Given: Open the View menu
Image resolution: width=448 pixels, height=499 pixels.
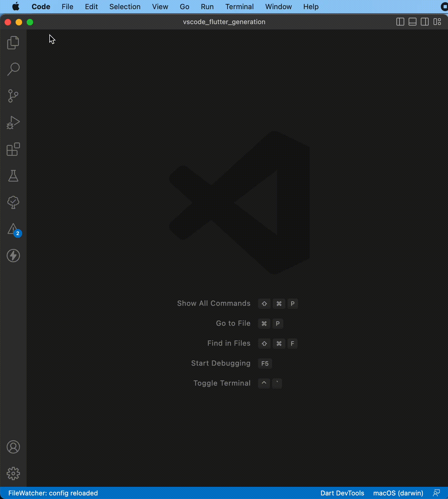Looking at the screenshot, I should [160, 7].
